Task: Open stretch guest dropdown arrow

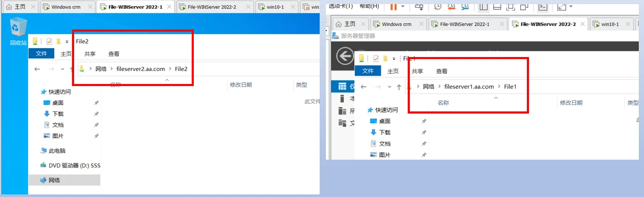Action: [571, 7]
